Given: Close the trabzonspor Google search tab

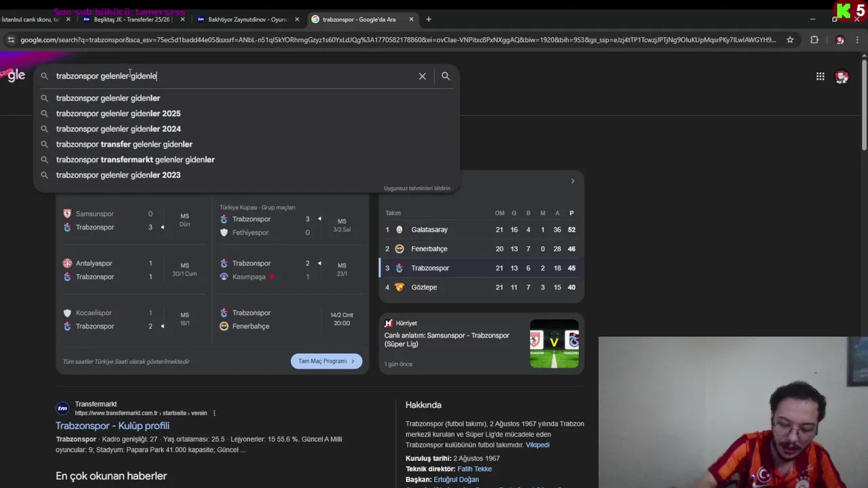Looking at the screenshot, I should [x=411, y=19].
